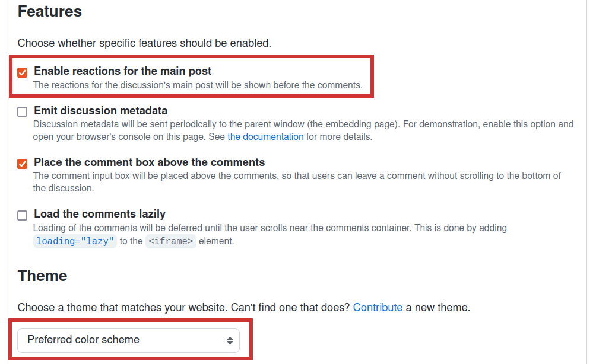Click the "Load the comments lazily" label text
Image resolution: width=596 pixels, height=364 pixels.
100,214
